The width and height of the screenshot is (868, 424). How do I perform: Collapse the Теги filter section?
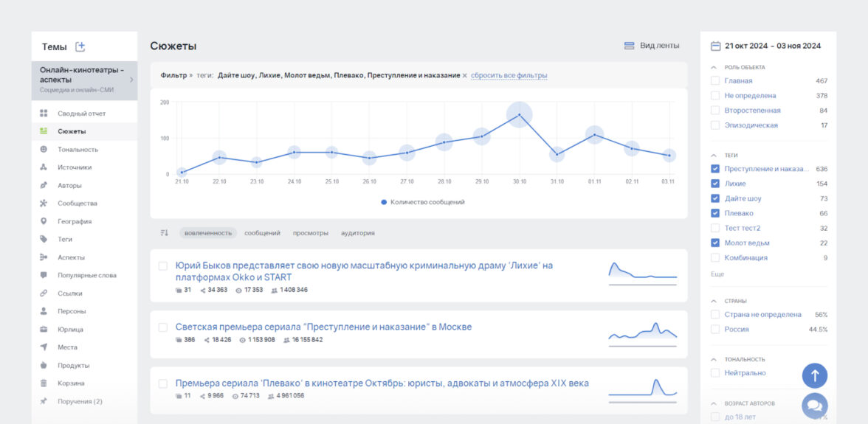[714, 156]
